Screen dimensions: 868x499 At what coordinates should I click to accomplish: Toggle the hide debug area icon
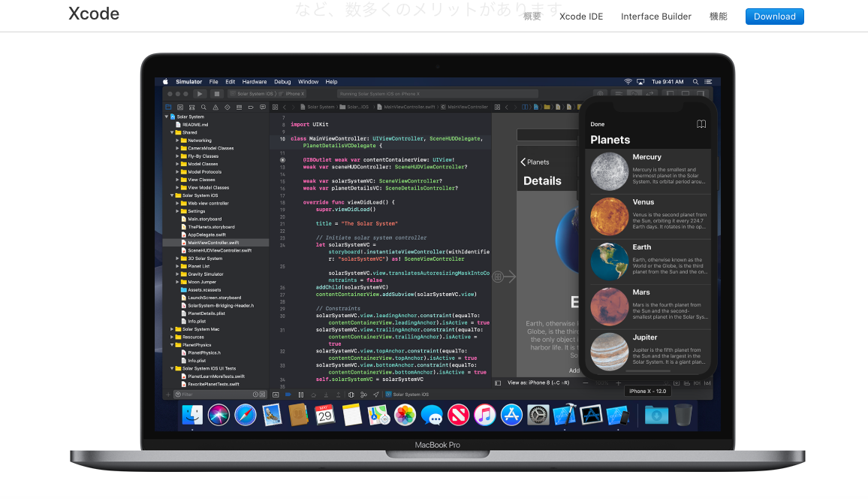pyautogui.click(x=275, y=395)
